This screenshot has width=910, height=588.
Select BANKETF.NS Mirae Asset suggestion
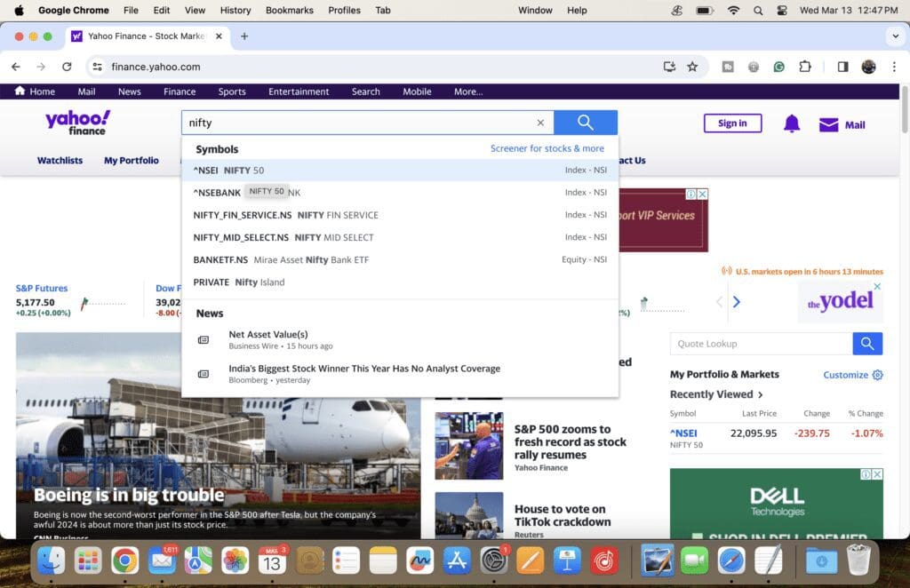click(400, 259)
